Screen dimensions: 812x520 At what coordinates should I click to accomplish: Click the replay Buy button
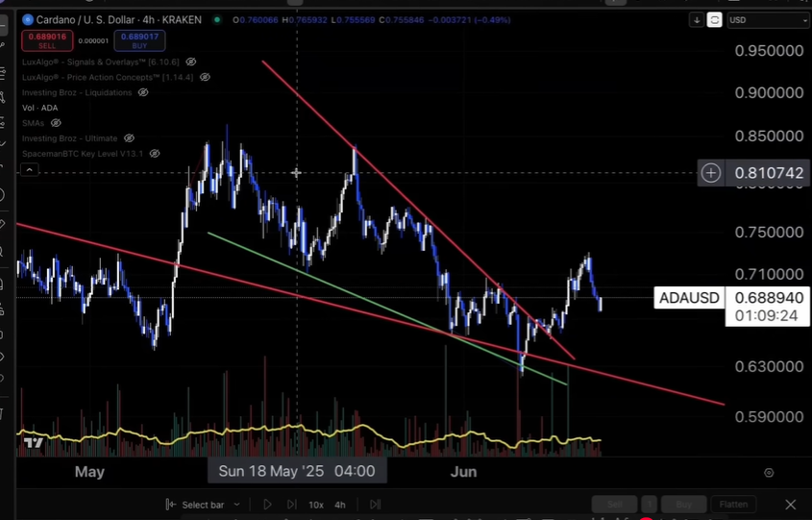point(683,504)
